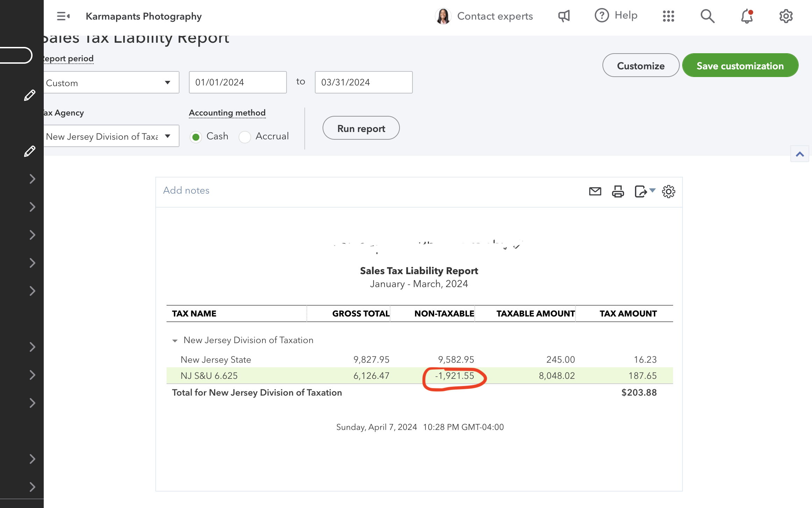This screenshot has height=508, width=812.
Task: Open the Tax Agency dropdown
Action: pos(111,136)
